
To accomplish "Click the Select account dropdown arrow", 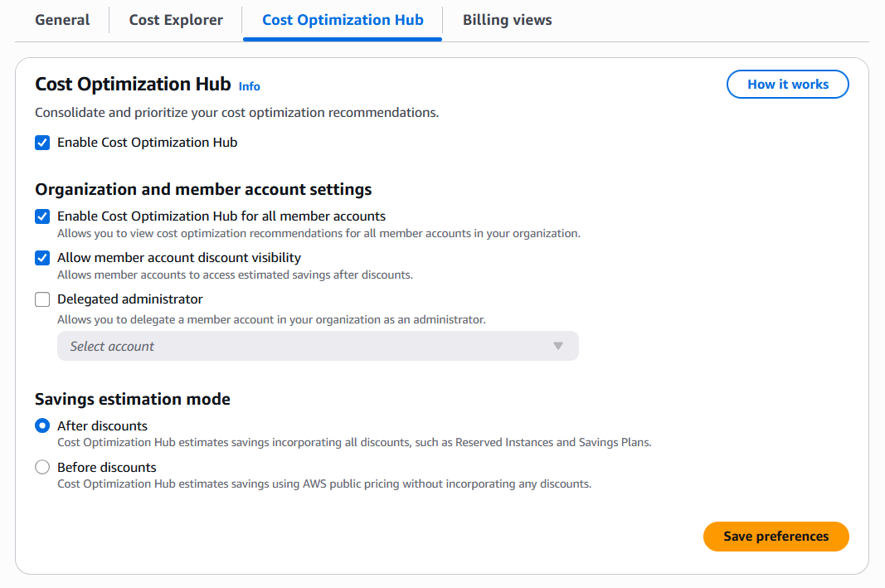I will pyautogui.click(x=557, y=346).
